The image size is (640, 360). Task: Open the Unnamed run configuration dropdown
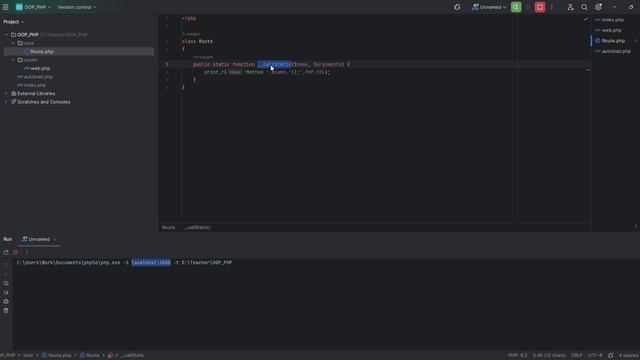click(489, 7)
